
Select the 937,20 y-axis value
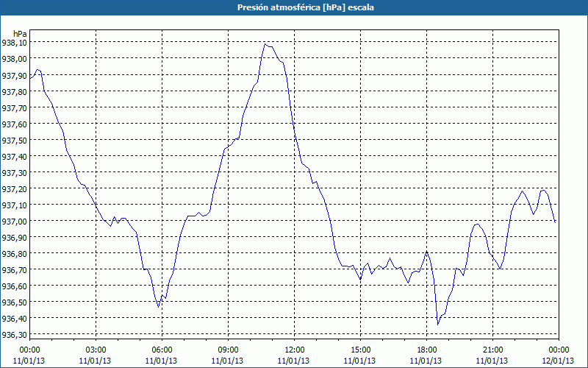point(14,188)
